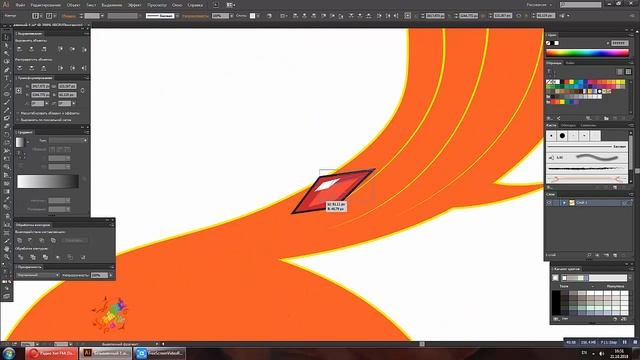Viewport: 640px width, 360px height.
Task: Hide the layer using its eye icon
Action: (x=549, y=202)
